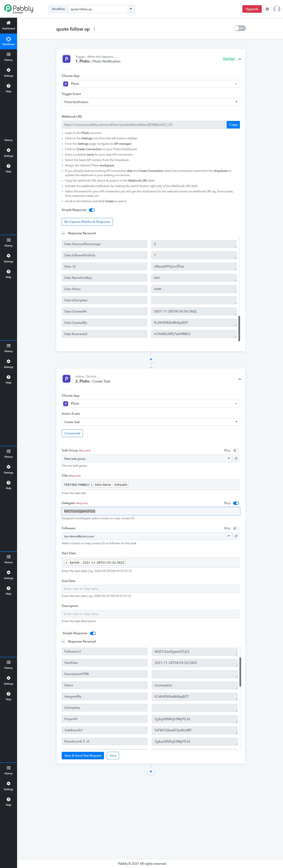Collapse the Plutio Notification trigger step
The height and width of the screenshot is (868, 283).
pyautogui.click(x=240, y=59)
